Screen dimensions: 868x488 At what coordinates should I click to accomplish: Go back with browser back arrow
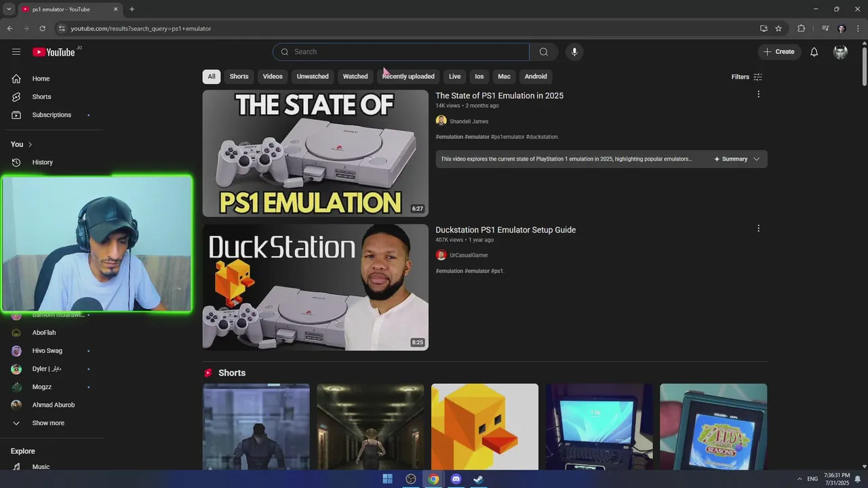pos(9,28)
